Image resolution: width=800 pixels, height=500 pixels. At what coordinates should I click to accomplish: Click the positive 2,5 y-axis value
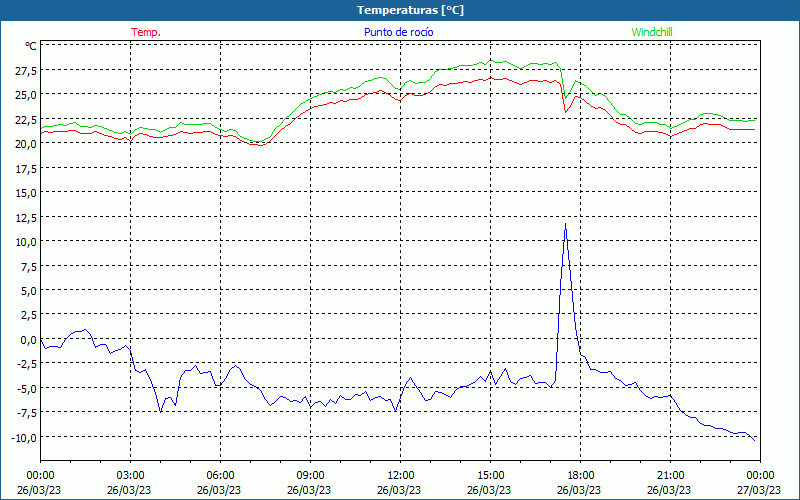click(x=27, y=316)
